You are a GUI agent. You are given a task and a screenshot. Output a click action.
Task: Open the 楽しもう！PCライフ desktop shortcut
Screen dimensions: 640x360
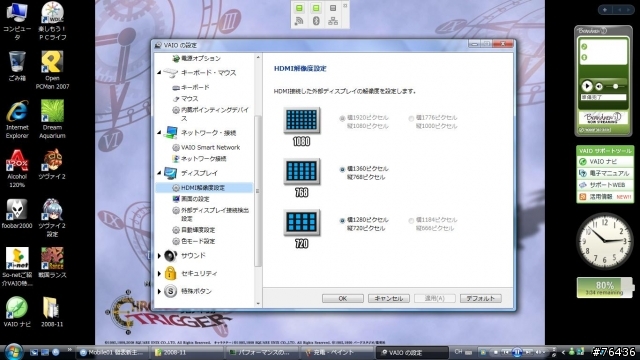pos(52,21)
